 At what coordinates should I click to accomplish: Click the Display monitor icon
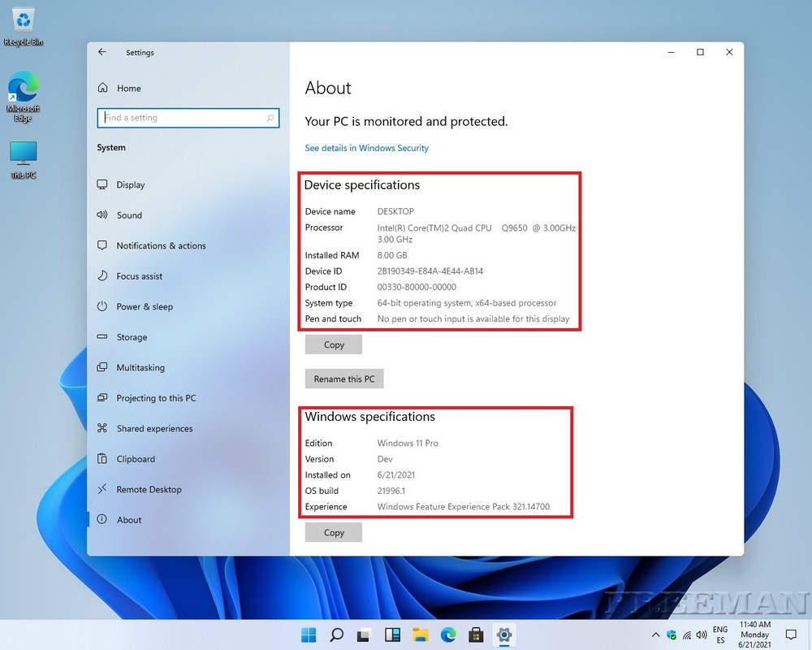[x=102, y=184]
